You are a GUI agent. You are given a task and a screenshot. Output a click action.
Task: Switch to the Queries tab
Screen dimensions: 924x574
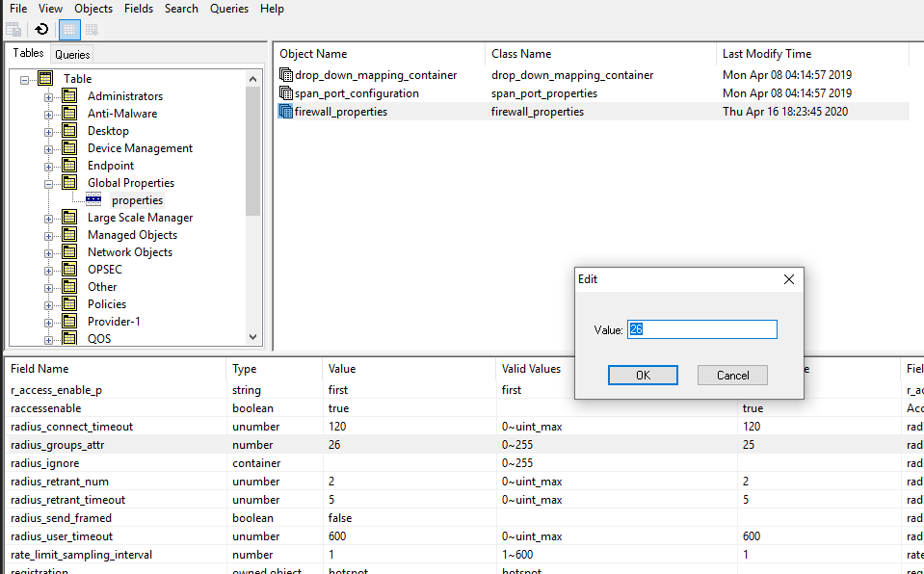coord(72,54)
